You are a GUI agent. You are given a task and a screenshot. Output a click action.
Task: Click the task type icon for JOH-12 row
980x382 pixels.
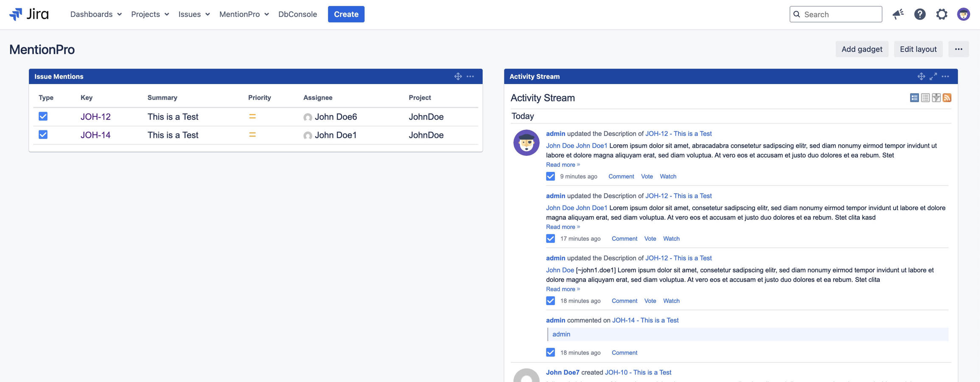pyautogui.click(x=43, y=116)
